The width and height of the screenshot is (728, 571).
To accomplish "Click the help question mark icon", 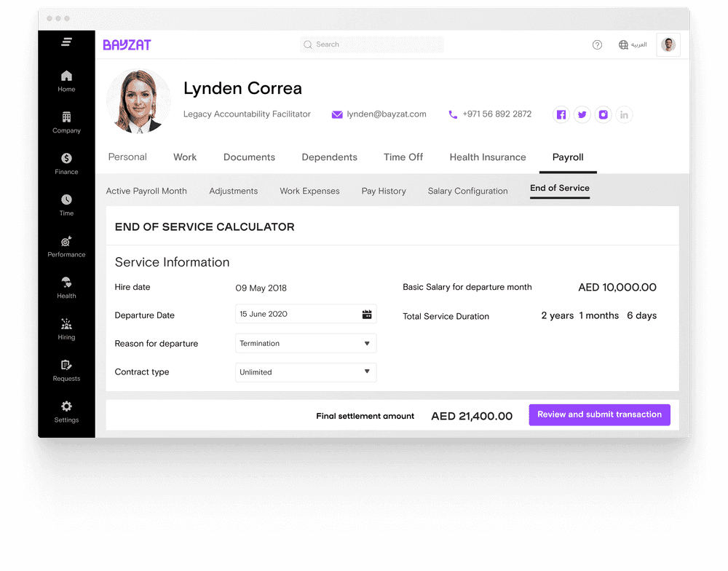I will click(x=597, y=45).
